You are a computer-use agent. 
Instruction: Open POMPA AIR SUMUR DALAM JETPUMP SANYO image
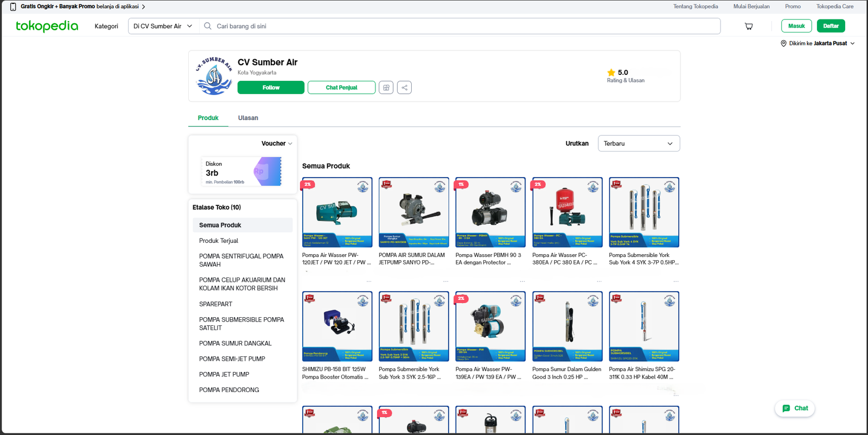coord(414,212)
